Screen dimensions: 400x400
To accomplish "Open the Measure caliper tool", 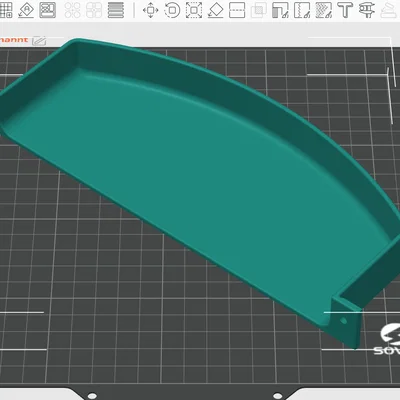I will tap(367, 10).
